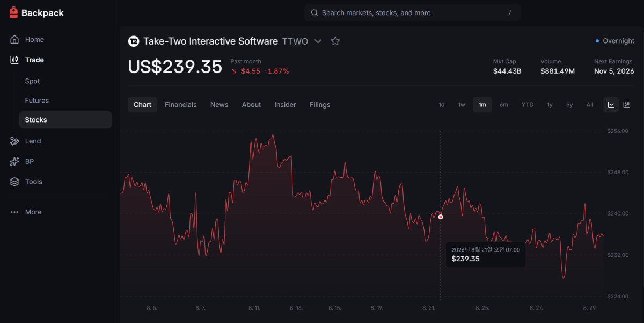Click the $224.00 axis label
This screenshot has height=323, width=644.
coord(617,296)
